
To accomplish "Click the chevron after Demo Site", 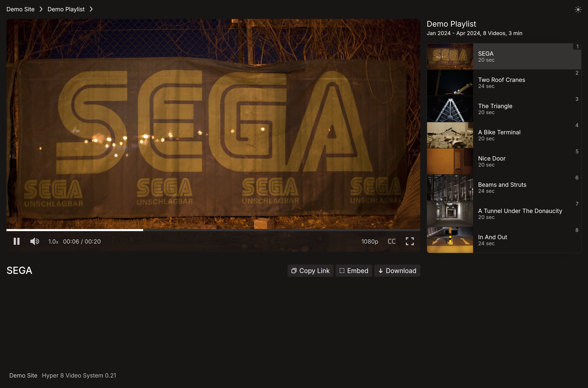I will tap(41, 9).
